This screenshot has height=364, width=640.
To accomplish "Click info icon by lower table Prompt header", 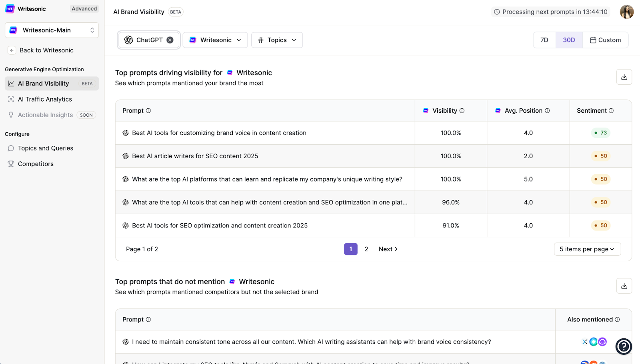I will point(148,320).
